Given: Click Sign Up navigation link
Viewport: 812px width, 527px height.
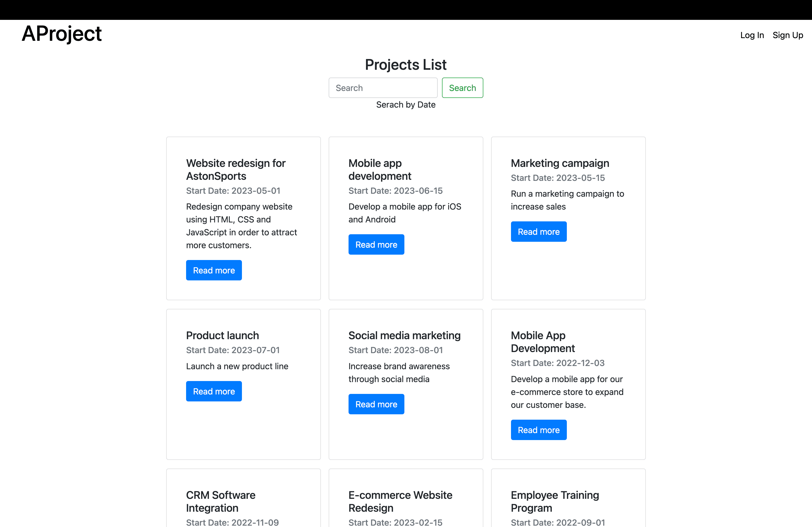Looking at the screenshot, I should click(x=788, y=34).
